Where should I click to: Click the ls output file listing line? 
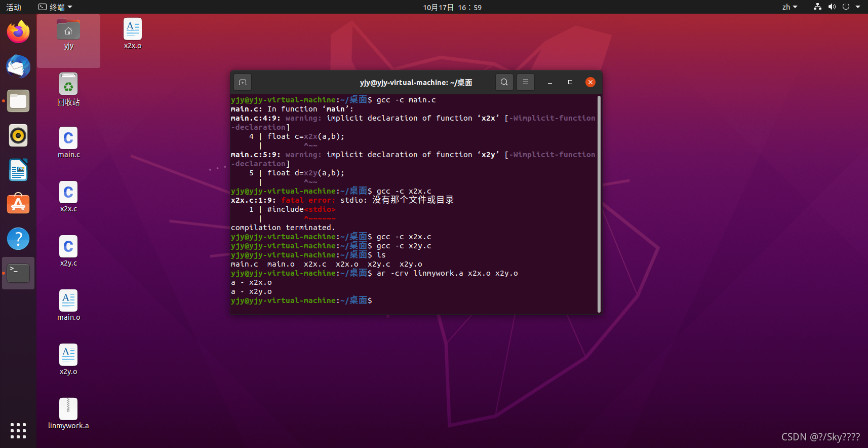[x=327, y=264]
